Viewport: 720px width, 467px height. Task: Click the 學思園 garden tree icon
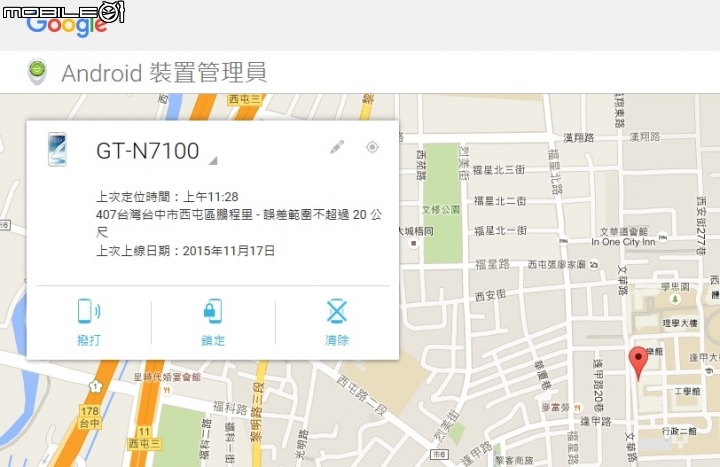click(x=675, y=299)
